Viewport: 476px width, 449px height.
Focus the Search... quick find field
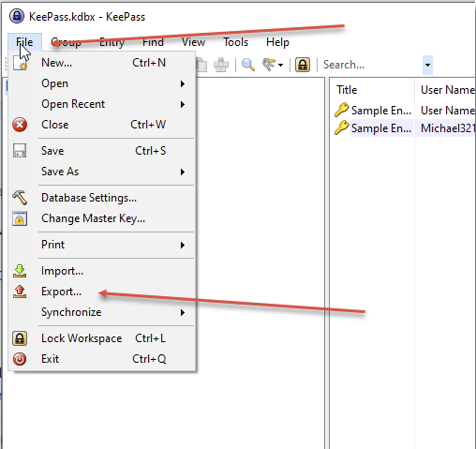372,65
